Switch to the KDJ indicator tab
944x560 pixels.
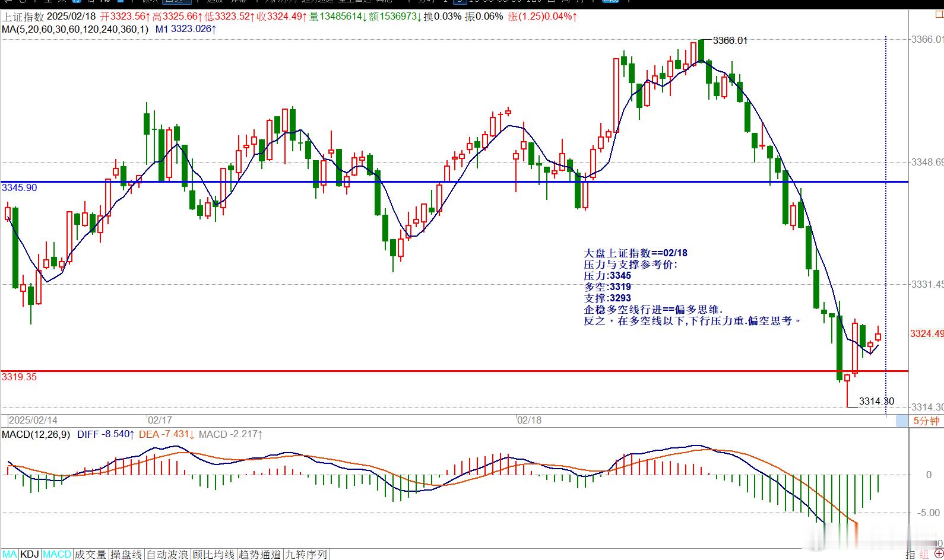(x=30, y=554)
